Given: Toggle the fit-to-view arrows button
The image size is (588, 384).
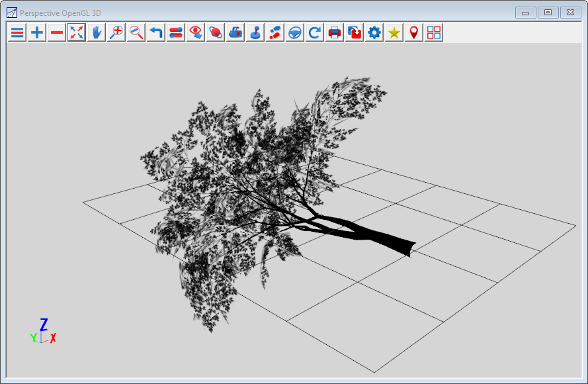Looking at the screenshot, I should pyautogui.click(x=77, y=32).
